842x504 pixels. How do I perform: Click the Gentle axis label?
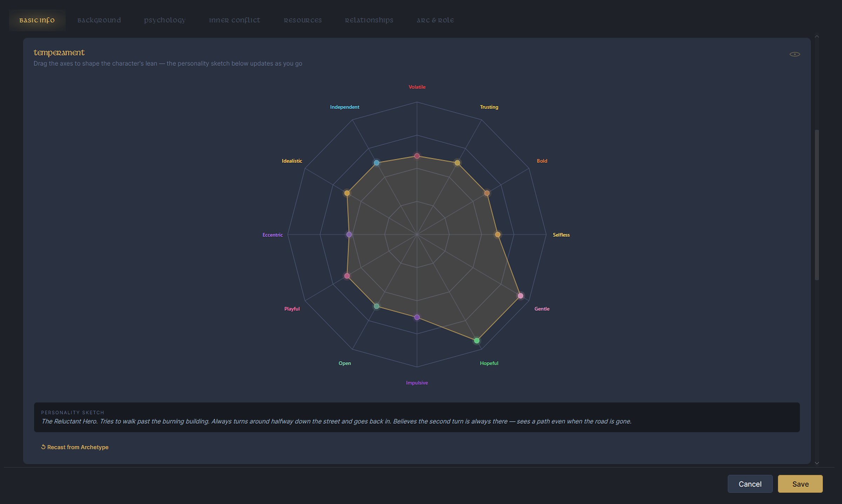pyautogui.click(x=542, y=309)
